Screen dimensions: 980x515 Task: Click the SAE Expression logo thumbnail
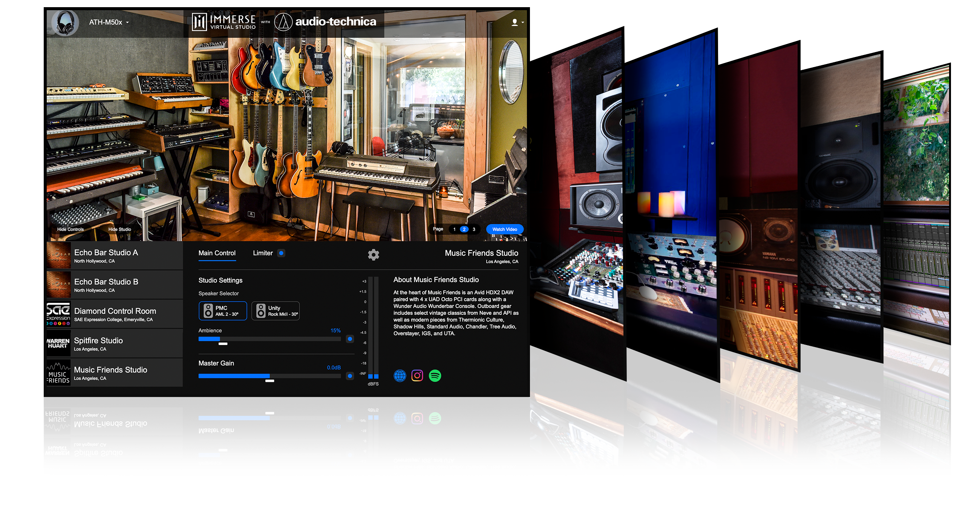[x=58, y=314]
